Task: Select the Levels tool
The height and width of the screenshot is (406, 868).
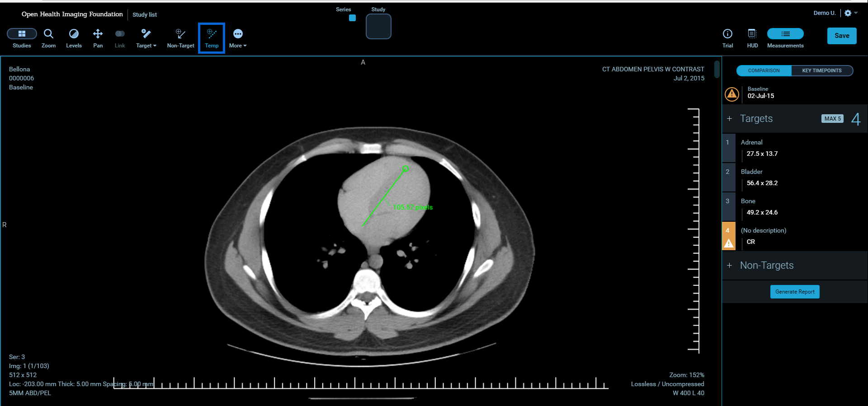Action: point(74,38)
